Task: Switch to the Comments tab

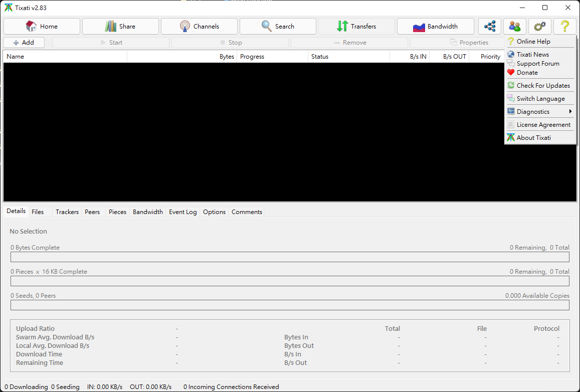Action: (247, 212)
